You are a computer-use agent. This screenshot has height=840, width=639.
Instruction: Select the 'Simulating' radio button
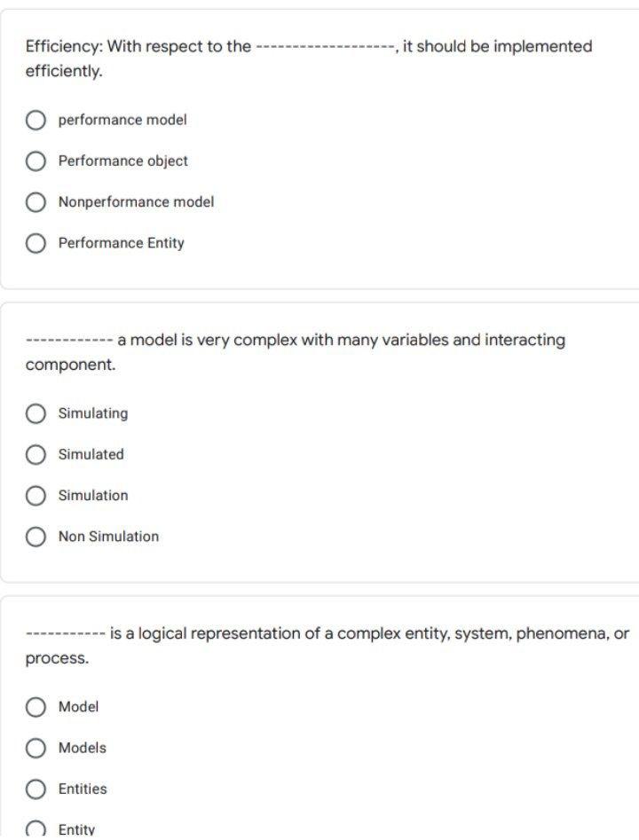point(35,412)
